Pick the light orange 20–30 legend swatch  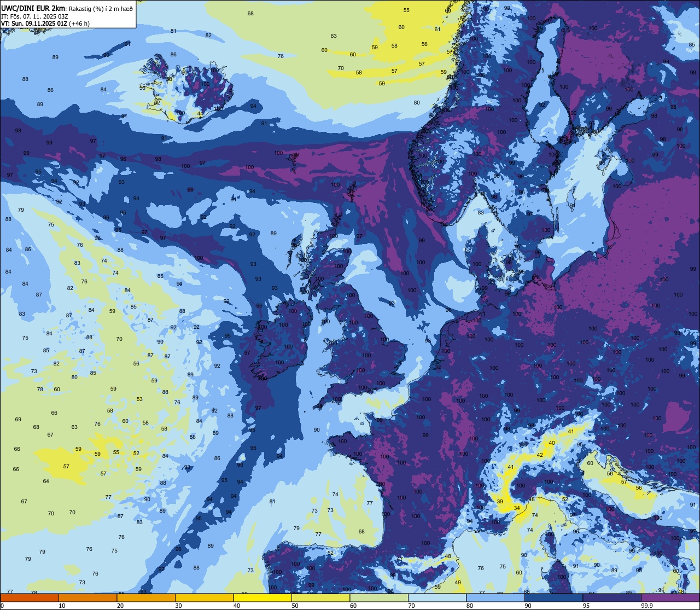click(146, 597)
